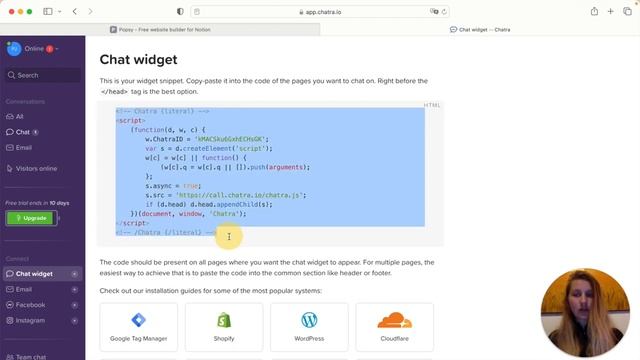This screenshot has width=640, height=360.
Task: Click the Facebook Messenger sidebar icon
Action: 10,305
